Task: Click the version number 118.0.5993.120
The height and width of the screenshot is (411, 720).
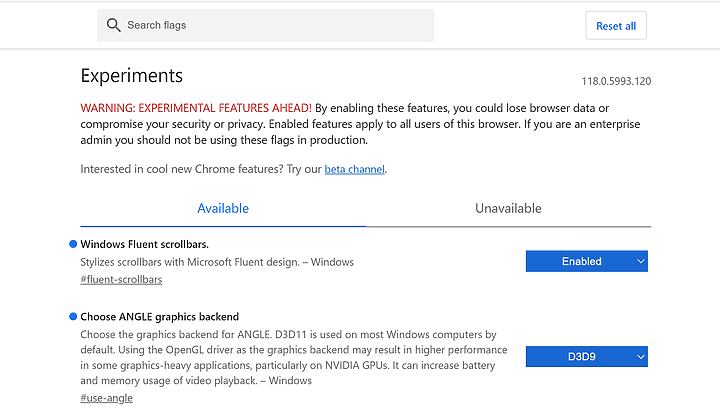Action: (x=616, y=81)
